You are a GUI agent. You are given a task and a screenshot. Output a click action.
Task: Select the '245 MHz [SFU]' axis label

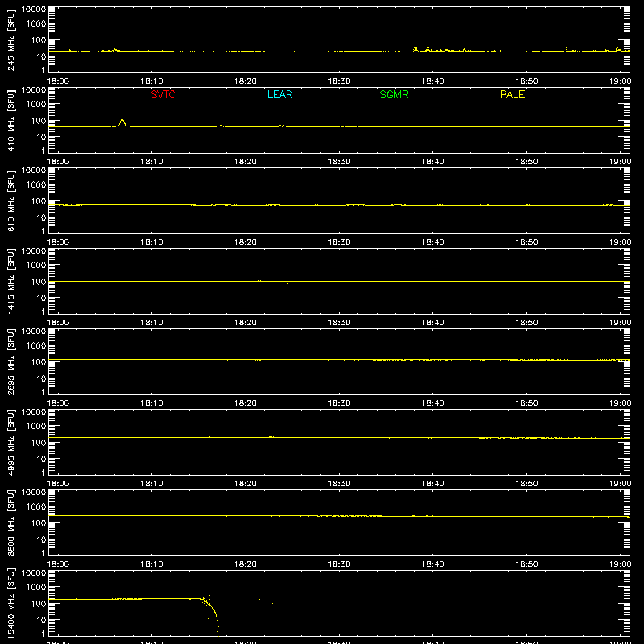coord(10,39)
